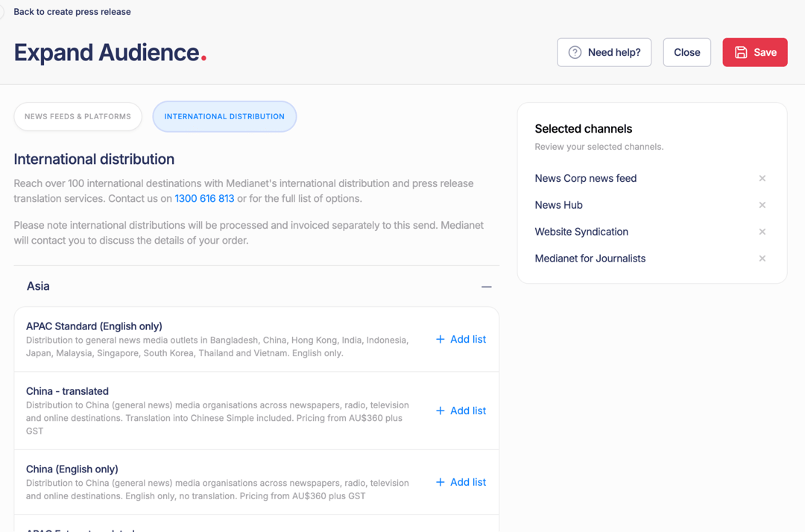Remove Medianet for Journalists channel
This screenshot has width=805, height=532.
762,259
